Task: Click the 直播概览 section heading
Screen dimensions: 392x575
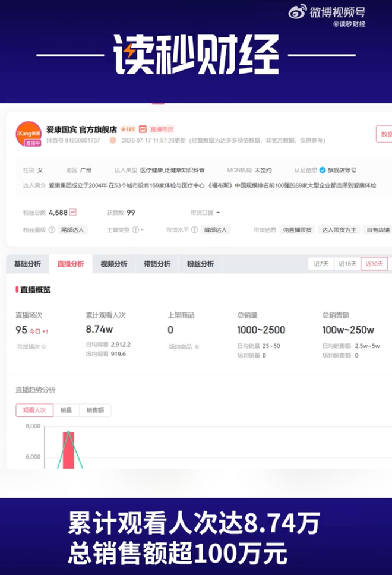Action: [35, 290]
